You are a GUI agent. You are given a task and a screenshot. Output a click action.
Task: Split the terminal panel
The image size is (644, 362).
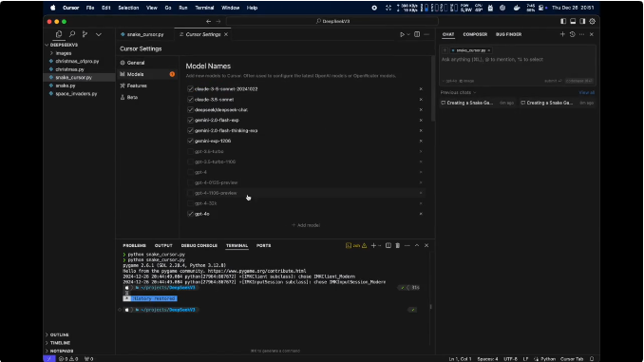click(388, 245)
